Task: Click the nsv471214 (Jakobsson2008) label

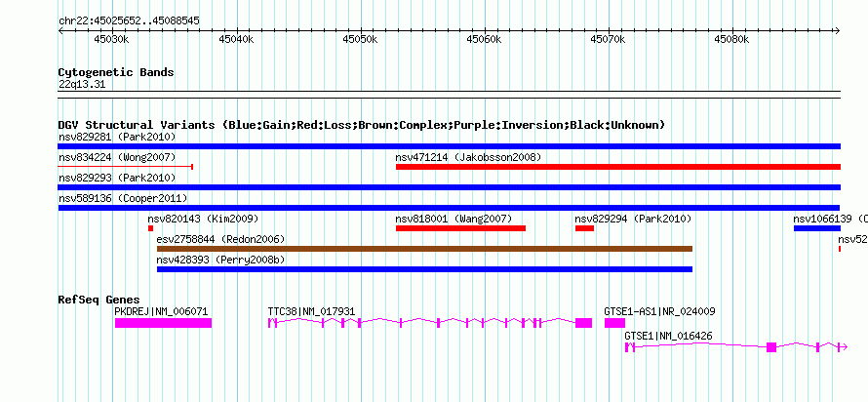Action: (468, 157)
